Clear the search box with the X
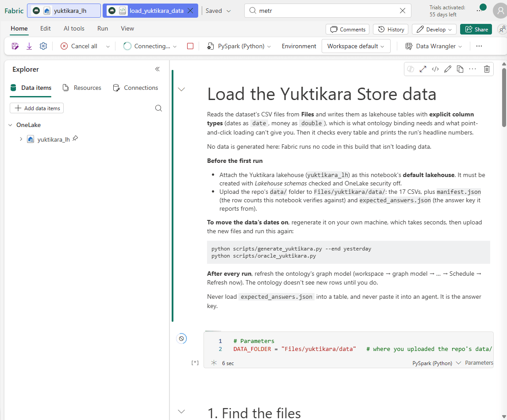This screenshot has height=420, width=507. (403, 11)
